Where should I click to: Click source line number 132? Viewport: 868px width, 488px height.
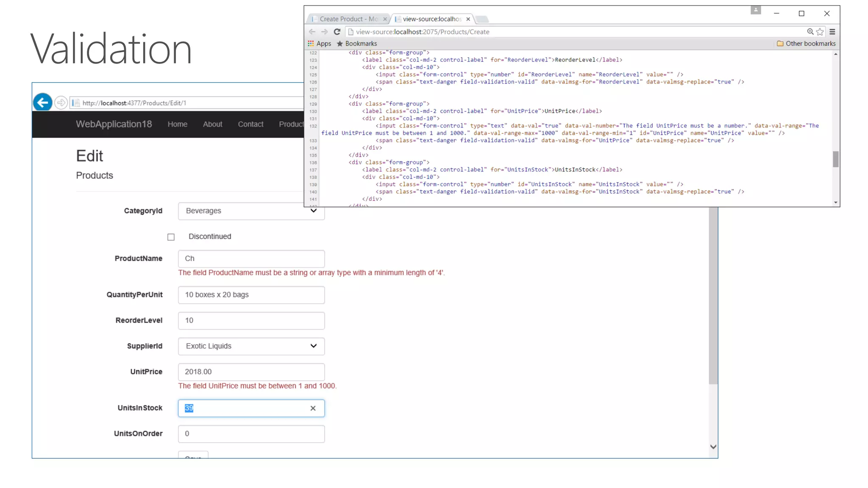pos(313,126)
